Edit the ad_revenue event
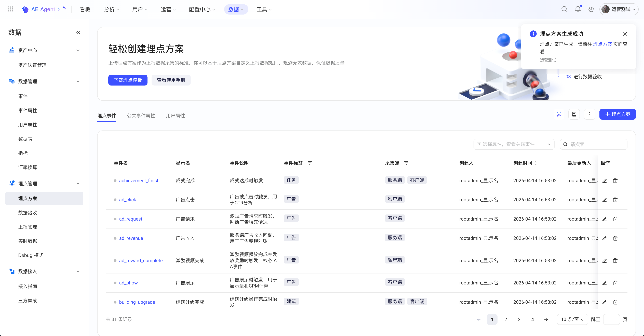The width and height of the screenshot is (644, 336). tap(605, 238)
